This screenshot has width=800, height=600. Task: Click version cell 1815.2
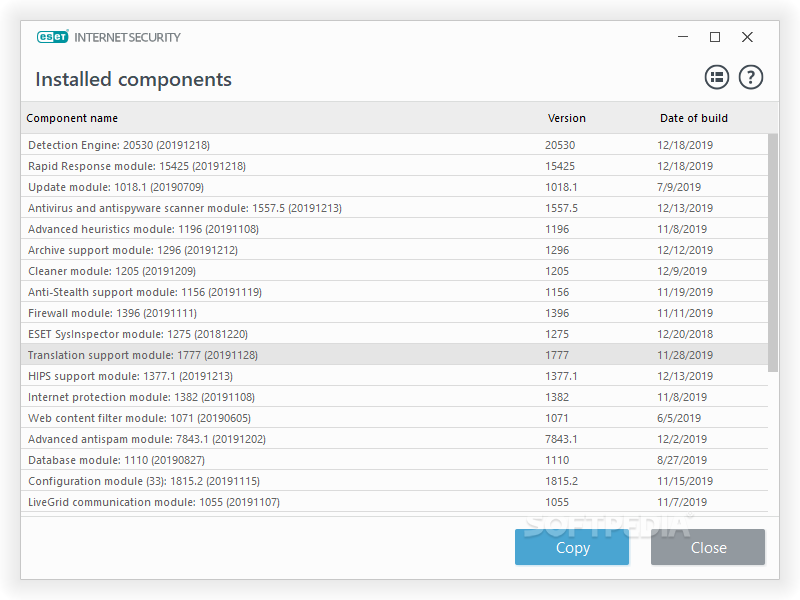(561, 481)
